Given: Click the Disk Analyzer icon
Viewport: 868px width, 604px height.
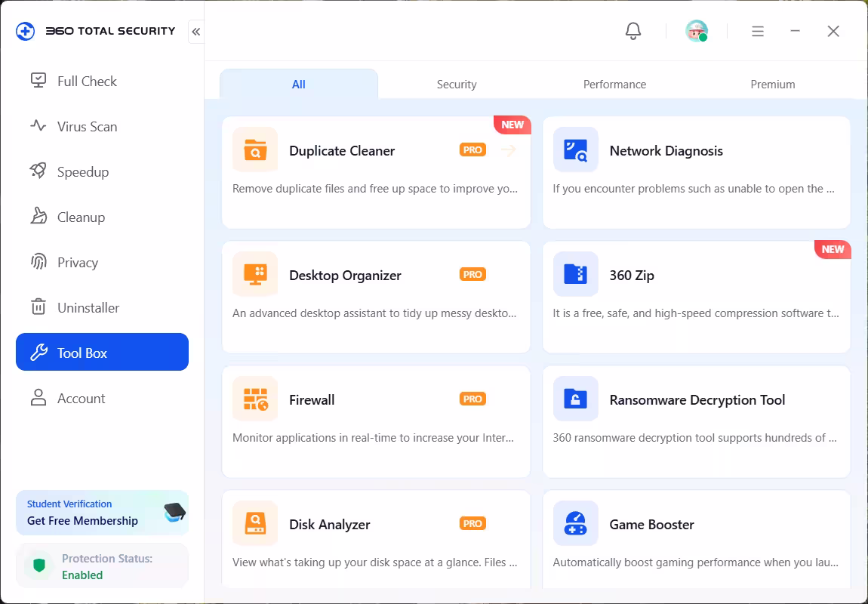Looking at the screenshot, I should (255, 523).
